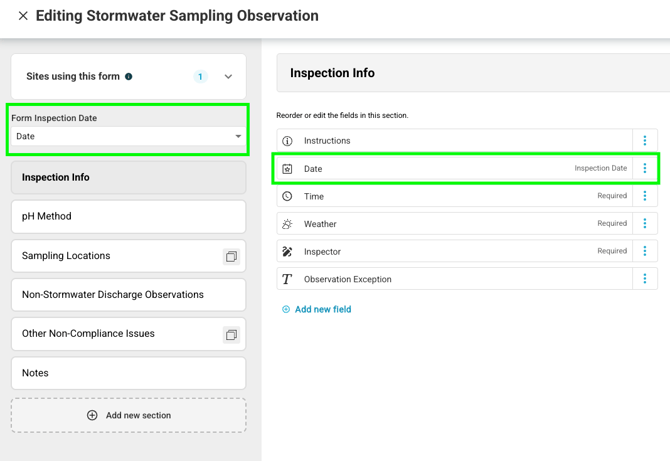Close the form editor with X icon
The height and width of the screenshot is (461, 670).
pos(23,16)
